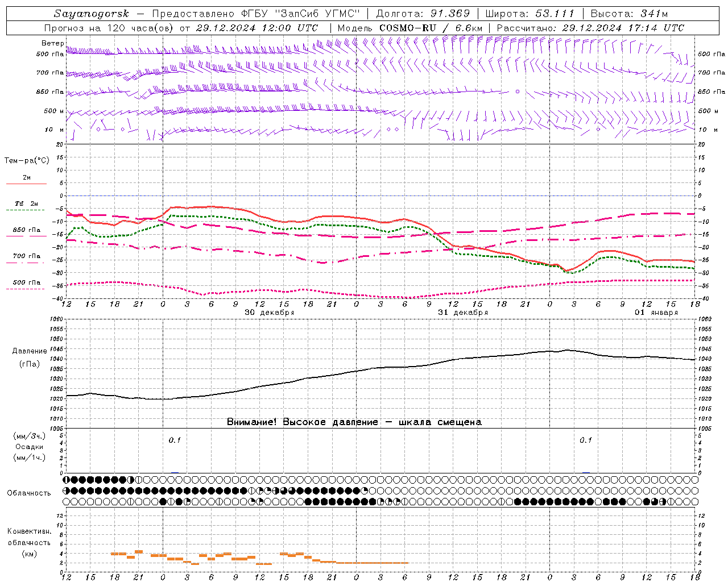Click the '(мм/3ч.)' units label
Screen dimensions: 728x582
30,436
